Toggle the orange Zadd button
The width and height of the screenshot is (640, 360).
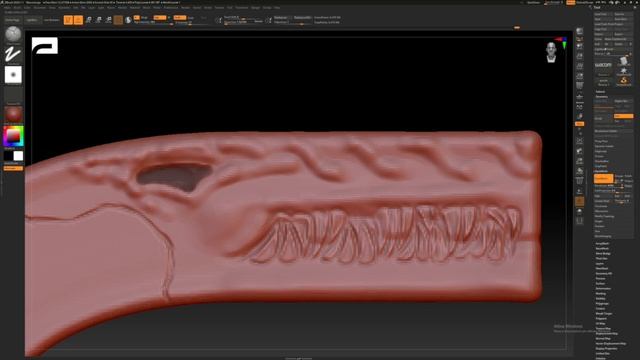[x=180, y=18]
